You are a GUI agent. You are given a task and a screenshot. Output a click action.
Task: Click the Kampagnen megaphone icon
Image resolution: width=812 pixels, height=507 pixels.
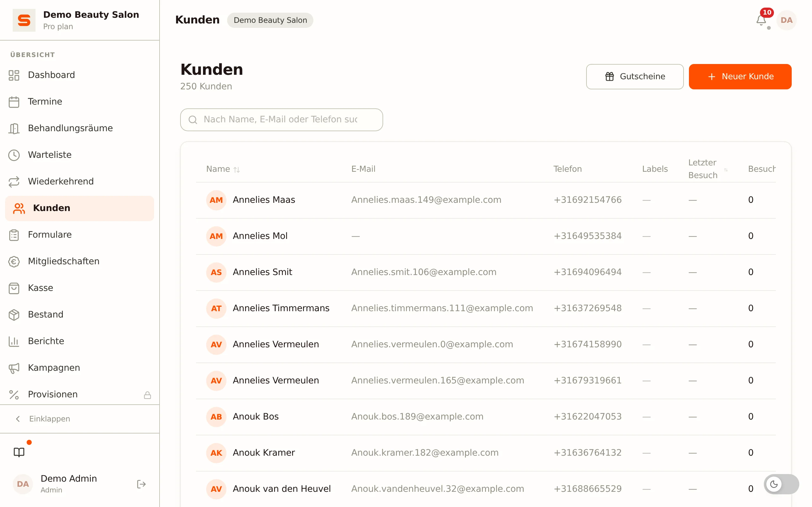click(14, 368)
